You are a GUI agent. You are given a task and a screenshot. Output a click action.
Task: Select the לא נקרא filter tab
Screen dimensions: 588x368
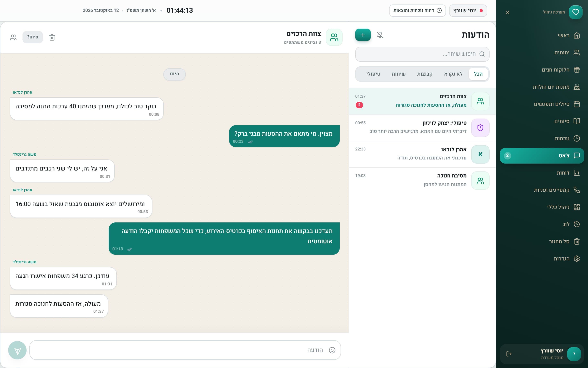point(453,74)
